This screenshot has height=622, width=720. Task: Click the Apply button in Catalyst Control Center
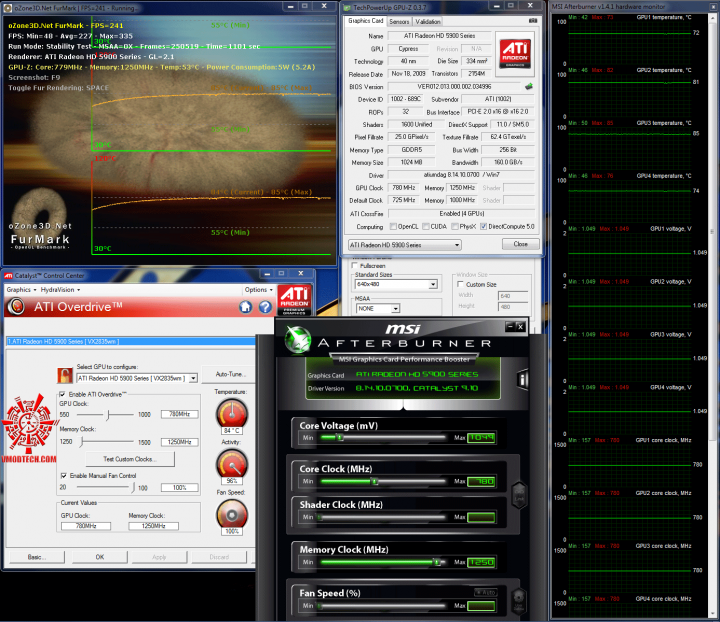click(159, 557)
